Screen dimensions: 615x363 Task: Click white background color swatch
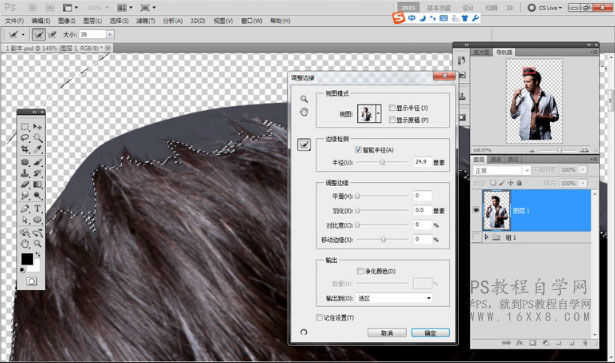coord(36,268)
